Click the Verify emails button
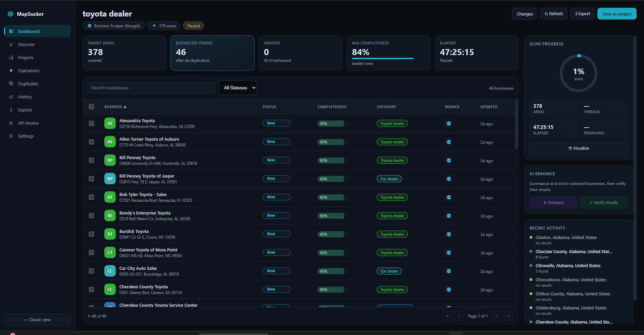Image resolution: width=644 pixels, height=335 pixels. coord(603,203)
